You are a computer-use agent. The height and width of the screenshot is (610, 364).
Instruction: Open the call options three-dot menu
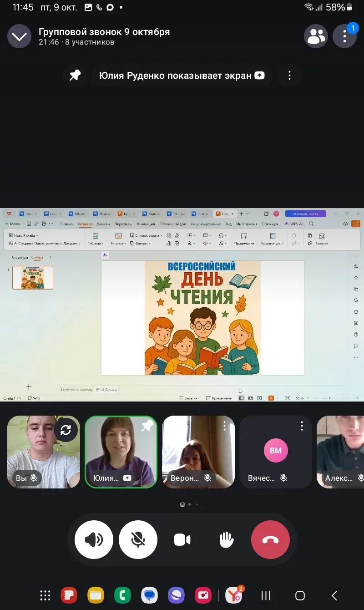344,36
